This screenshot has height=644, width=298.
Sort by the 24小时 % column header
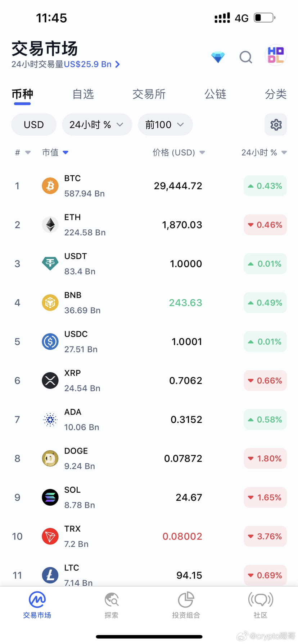coord(263,153)
